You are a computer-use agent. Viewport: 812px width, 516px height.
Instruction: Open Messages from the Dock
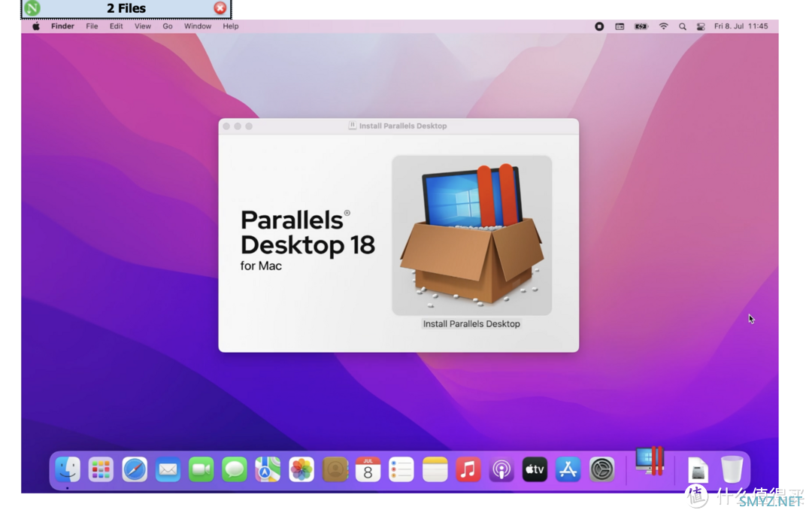tap(235, 470)
